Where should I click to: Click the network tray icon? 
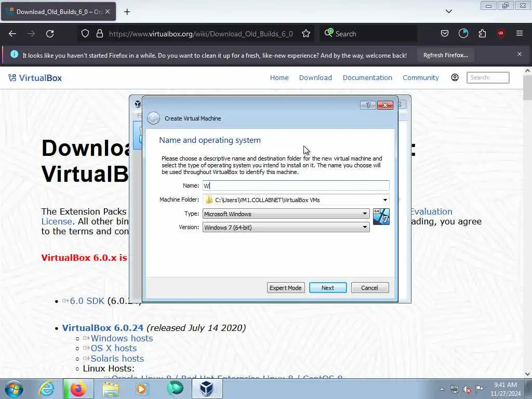(x=455, y=390)
